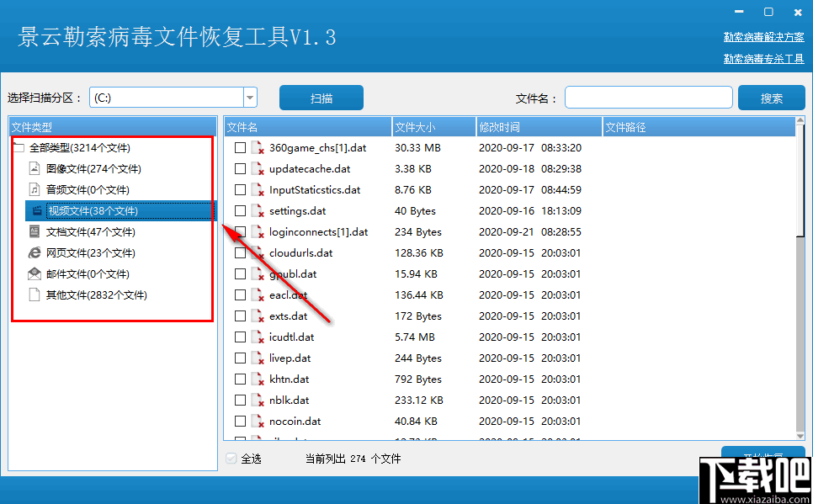Click the scrollbar down arrow

(800, 436)
